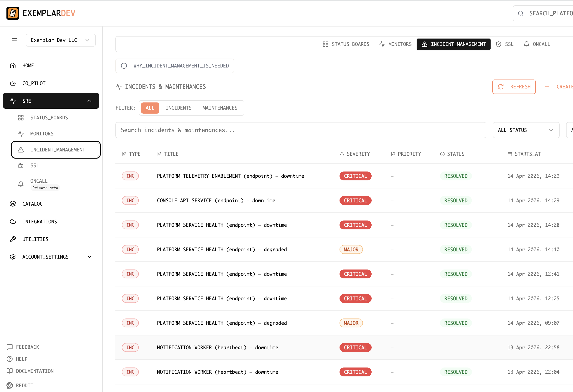Open WHY_INCIDENT_MANAGEMENT_IS_NEEDED
Screen dimensions: 573x392
pyautogui.click(x=175, y=65)
